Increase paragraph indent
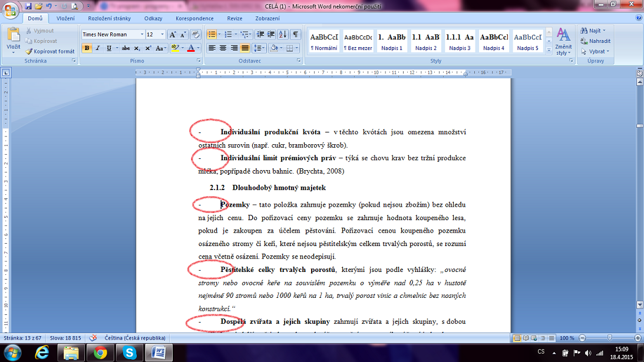The image size is (644, 362). 270,35
